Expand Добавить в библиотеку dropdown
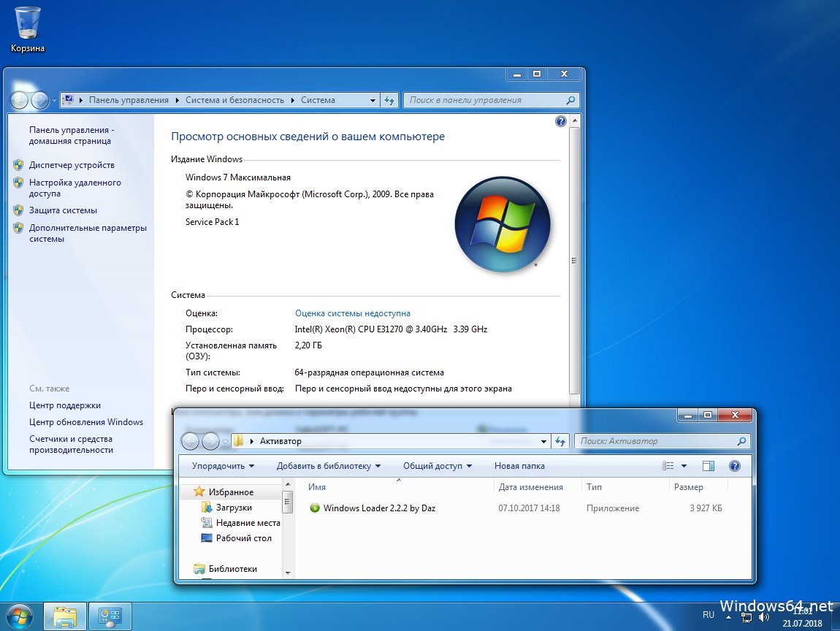This screenshot has width=840, height=631. pos(329,466)
